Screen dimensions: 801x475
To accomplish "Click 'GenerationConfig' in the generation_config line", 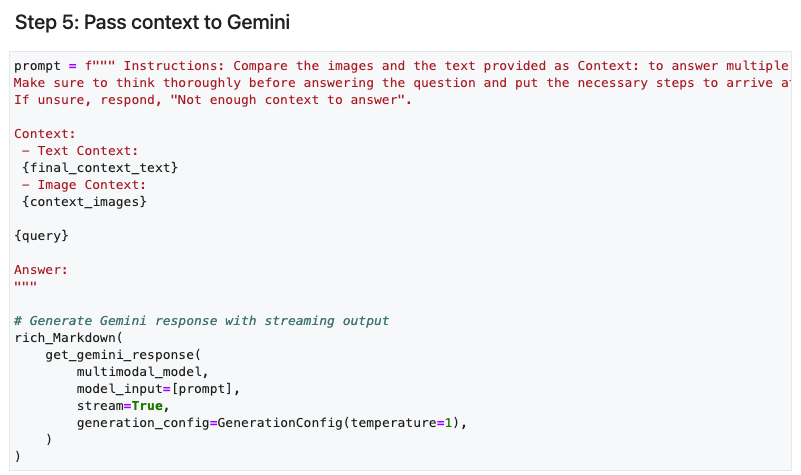I will (280, 422).
